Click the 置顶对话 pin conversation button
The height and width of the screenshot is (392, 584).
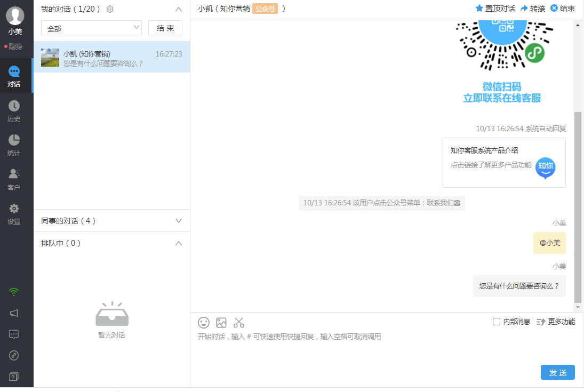click(x=495, y=9)
